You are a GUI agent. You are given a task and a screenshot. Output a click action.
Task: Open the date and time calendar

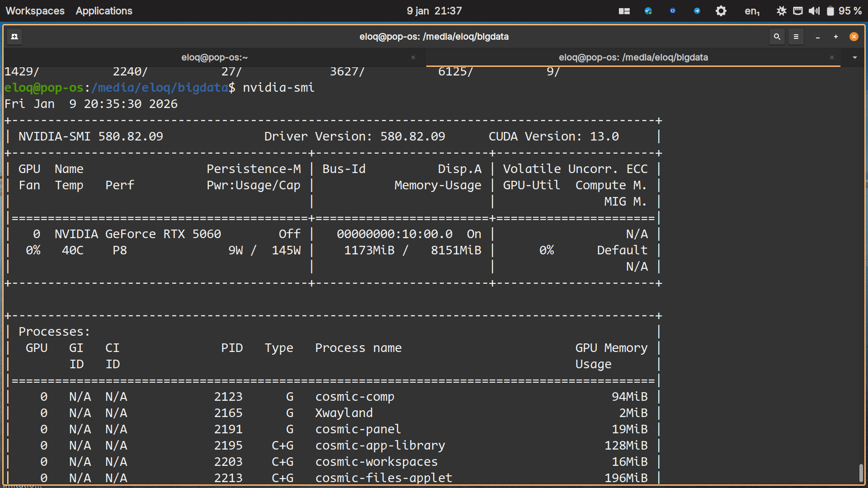[x=434, y=11]
